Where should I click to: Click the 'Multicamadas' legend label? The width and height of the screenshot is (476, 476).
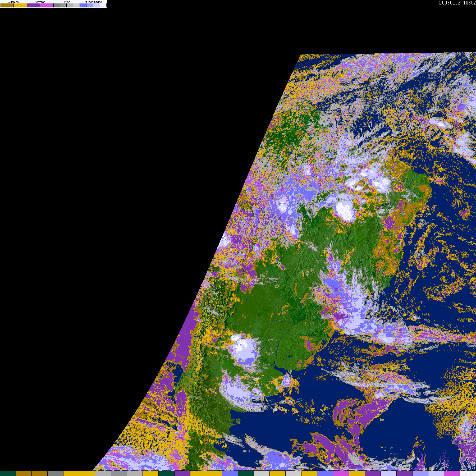[x=93, y=2]
